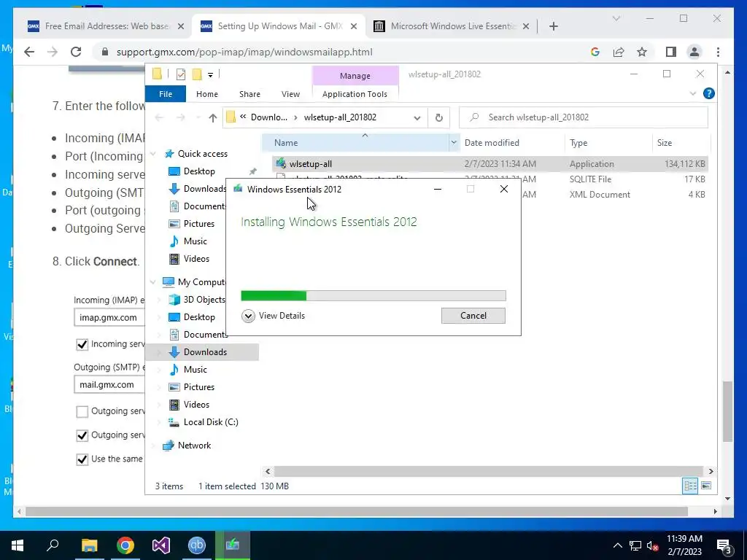747x560 pixels.
Task: Collapse My Computer tree node
Action: (x=153, y=282)
